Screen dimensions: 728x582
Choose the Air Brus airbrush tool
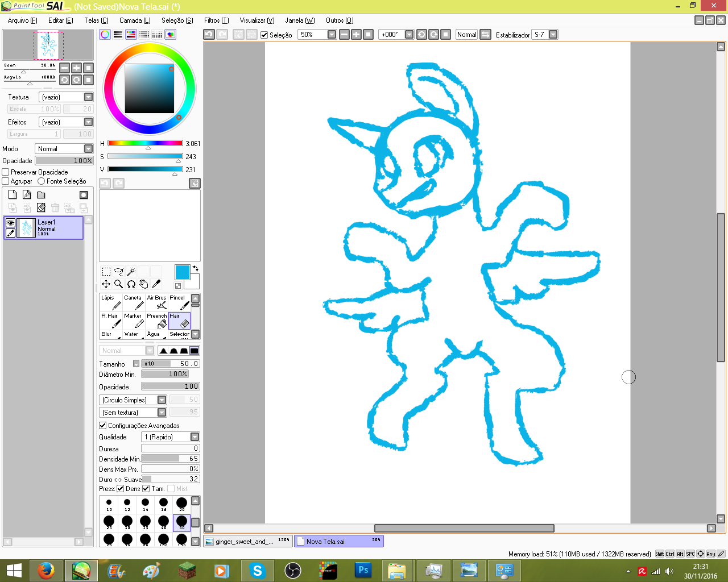(x=156, y=302)
